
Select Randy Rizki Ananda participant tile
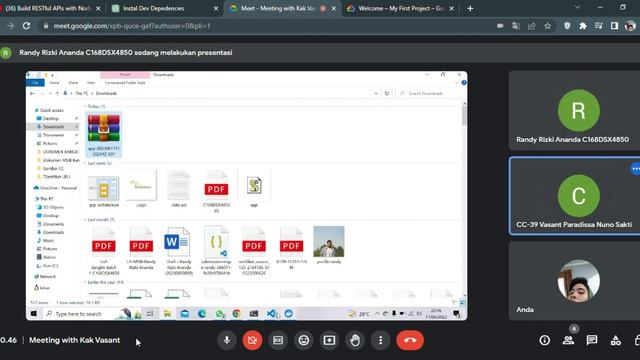pos(574,111)
